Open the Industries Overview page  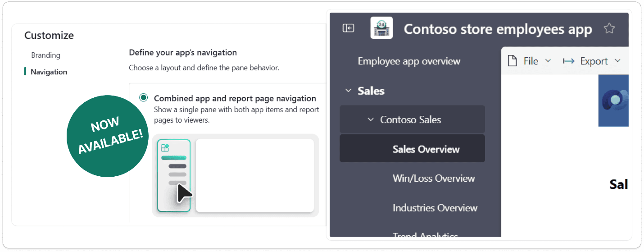[x=435, y=208]
